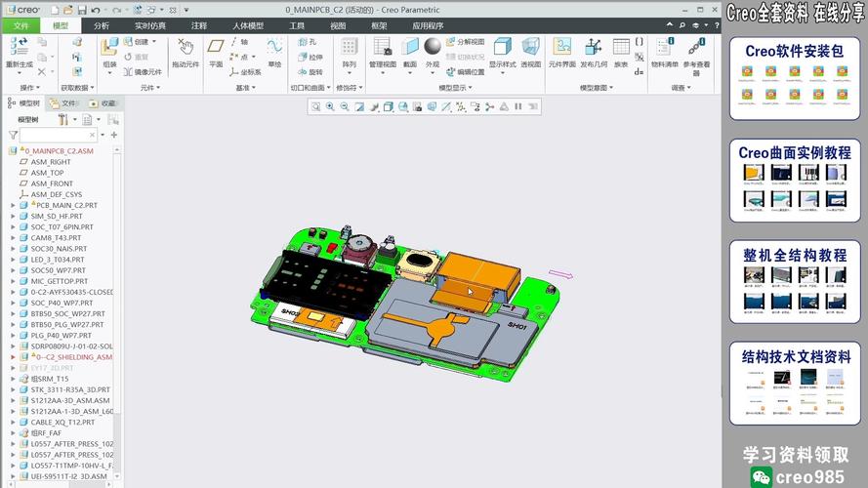Image resolution: width=868 pixels, height=488 pixels.
Task: Click Undo in the quick access toolbar
Action: click(x=96, y=10)
